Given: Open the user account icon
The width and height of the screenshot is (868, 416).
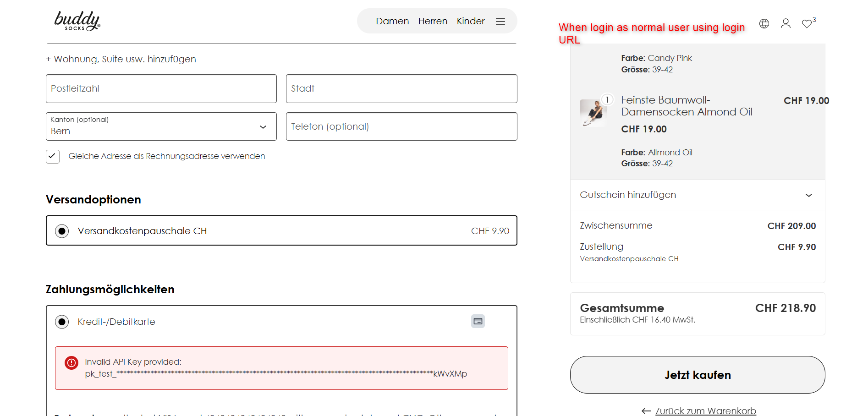Looking at the screenshot, I should [x=786, y=23].
